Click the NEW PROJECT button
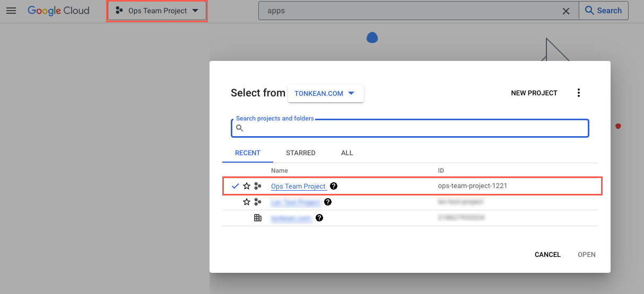 point(534,93)
